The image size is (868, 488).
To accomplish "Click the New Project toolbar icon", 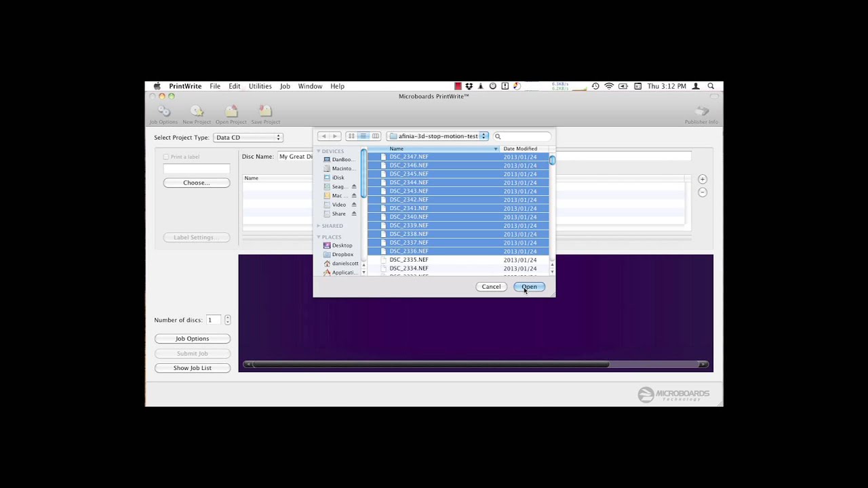I will (x=197, y=114).
